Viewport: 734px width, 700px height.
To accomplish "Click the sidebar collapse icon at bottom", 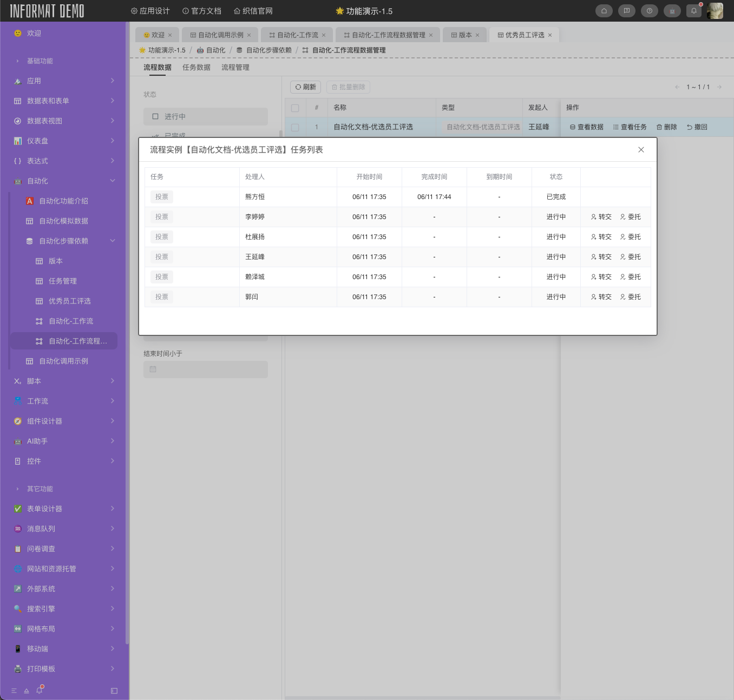I will click(114, 691).
